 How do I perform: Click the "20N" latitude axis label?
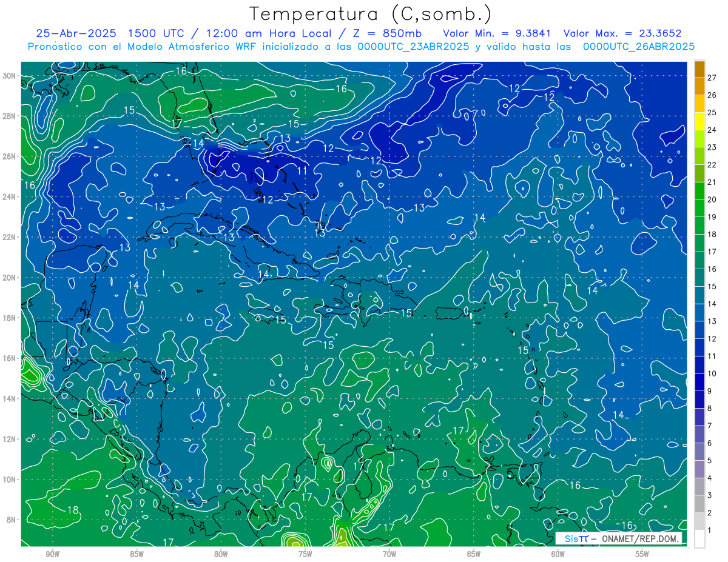pyautogui.click(x=10, y=278)
